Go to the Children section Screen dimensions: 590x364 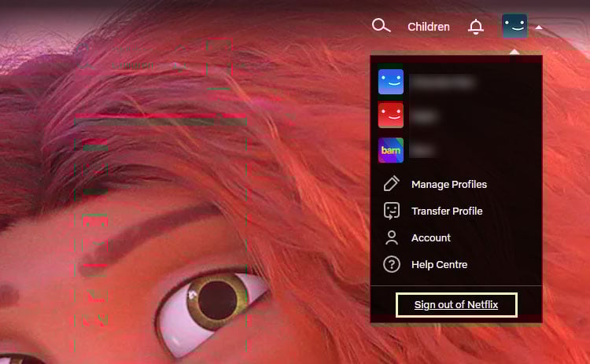click(429, 27)
